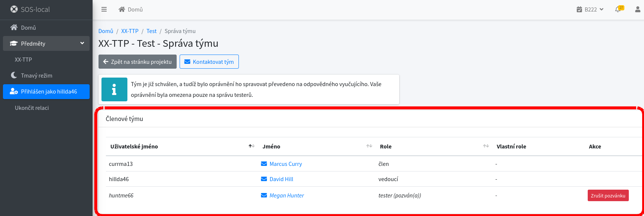The image size is (644, 216).
Task: Open the XX-TTP breadcrumb link
Action: pyautogui.click(x=130, y=31)
